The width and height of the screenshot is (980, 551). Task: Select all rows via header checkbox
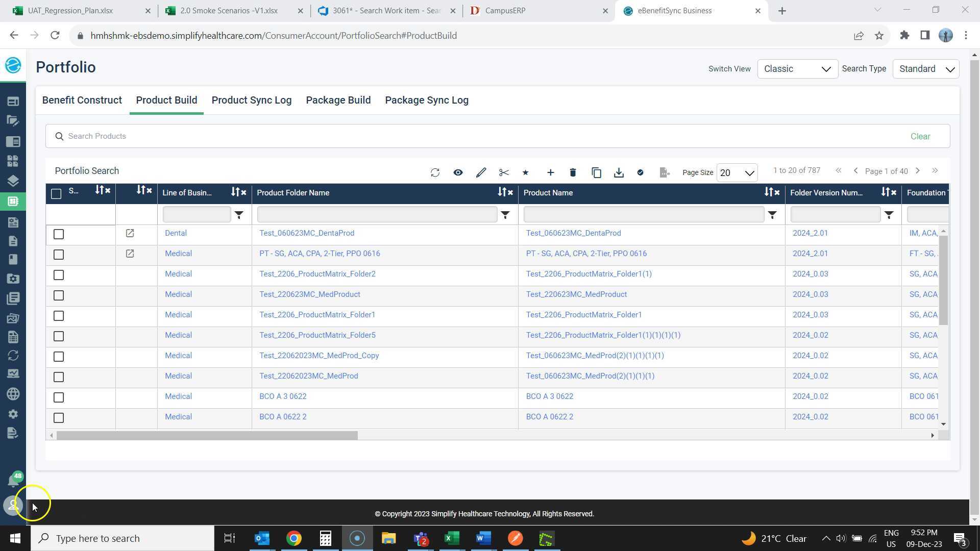pos(56,193)
